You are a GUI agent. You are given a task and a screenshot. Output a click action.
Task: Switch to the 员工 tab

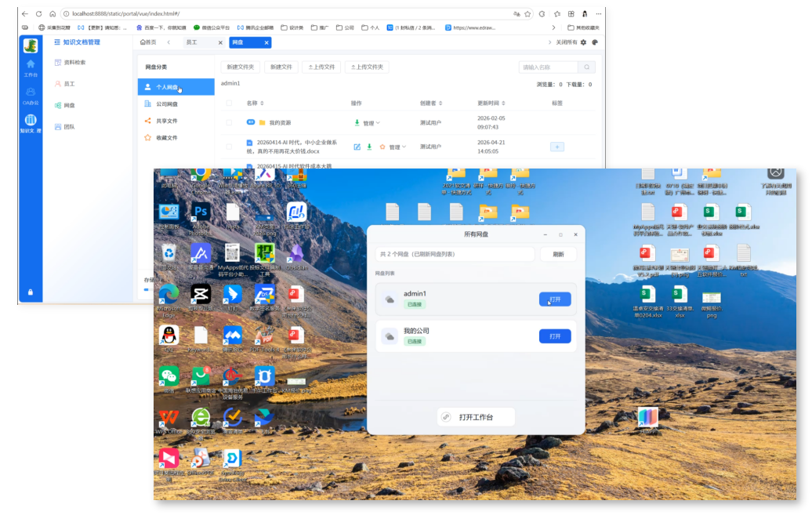[192, 42]
